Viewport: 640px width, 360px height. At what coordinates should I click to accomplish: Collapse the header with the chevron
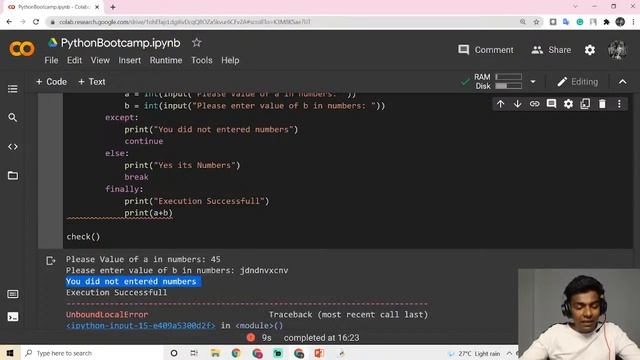coord(622,82)
